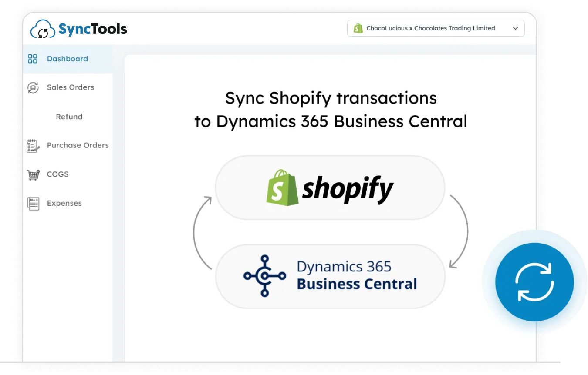Select the Dashboard menu label
The width and height of the screenshot is (588, 375).
pyautogui.click(x=68, y=59)
